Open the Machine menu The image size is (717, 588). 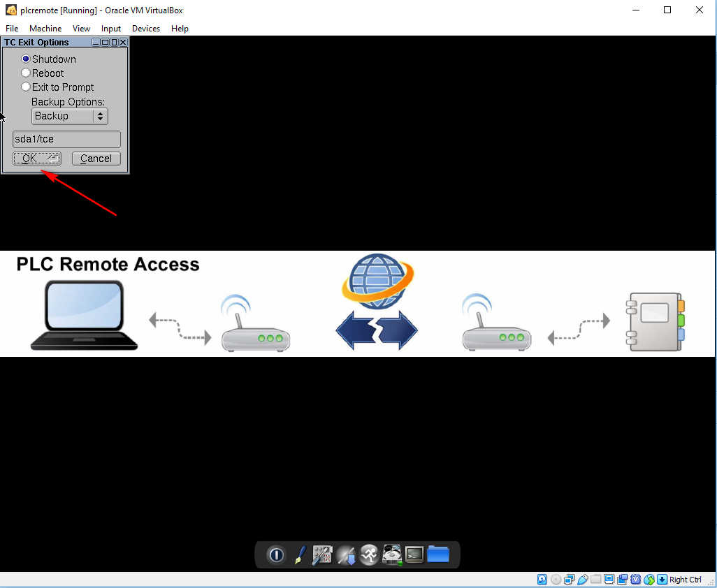45,29
